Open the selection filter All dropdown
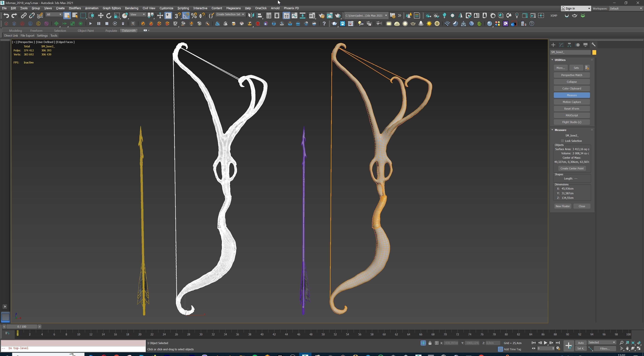This screenshot has width=644, height=356. 54,14
